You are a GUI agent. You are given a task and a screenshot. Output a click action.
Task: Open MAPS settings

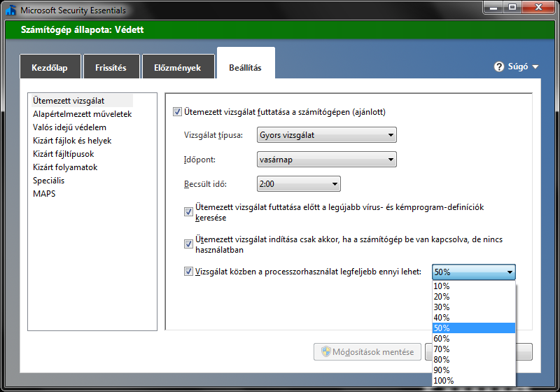click(x=44, y=193)
